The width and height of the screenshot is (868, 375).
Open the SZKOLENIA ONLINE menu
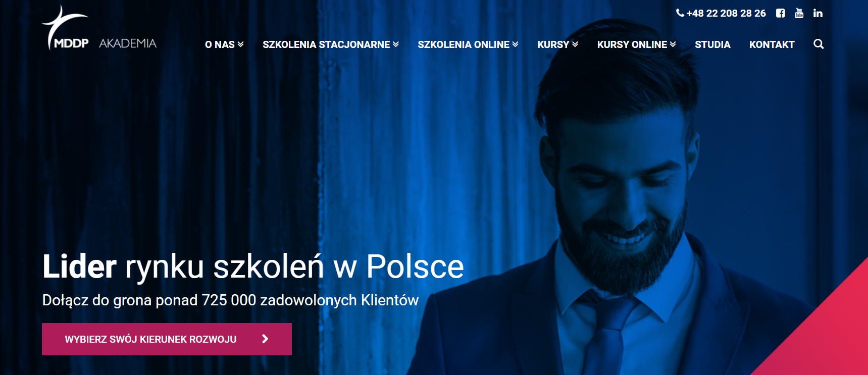coord(468,44)
